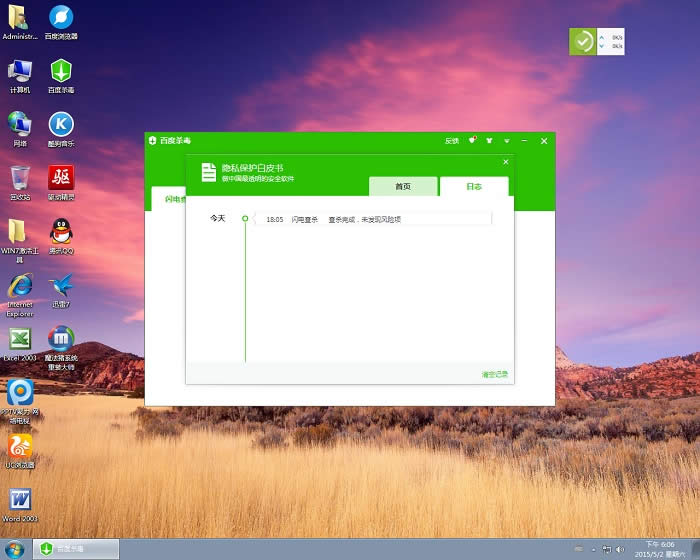Launch 腾讯QQ penguin icon
700x560 pixels.
point(62,233)
